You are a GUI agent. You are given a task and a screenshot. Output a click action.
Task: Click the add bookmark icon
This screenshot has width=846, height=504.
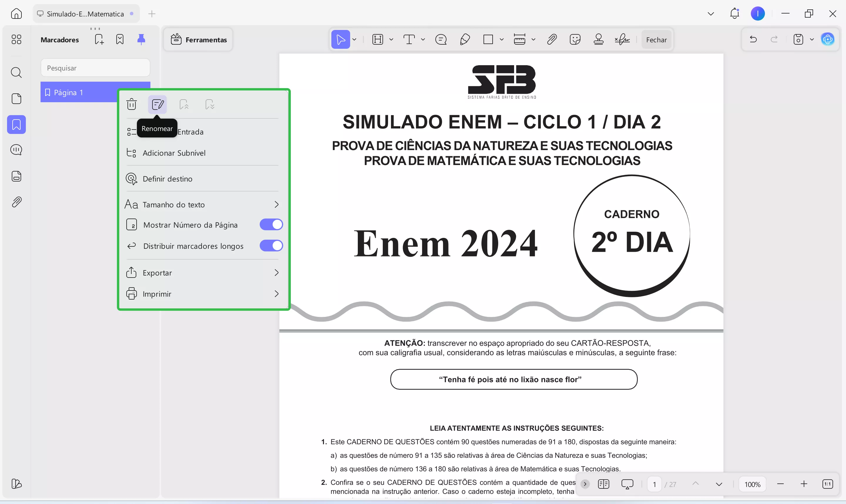coord(99,39)
